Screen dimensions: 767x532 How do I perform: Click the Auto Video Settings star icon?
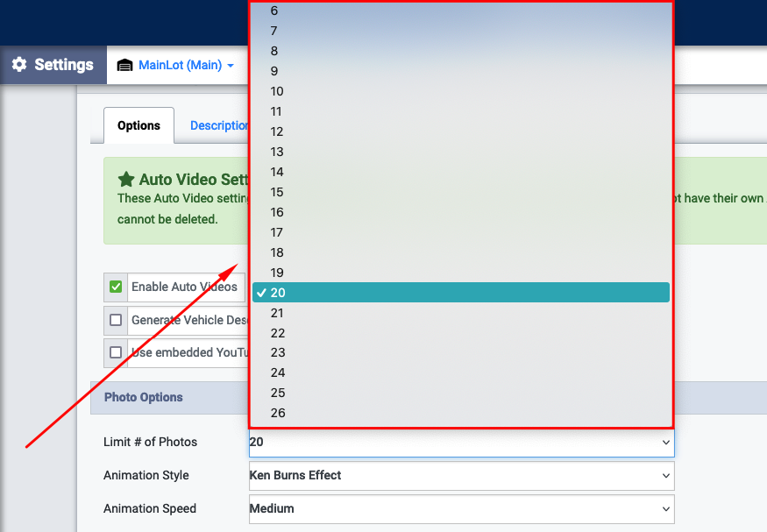126,180
